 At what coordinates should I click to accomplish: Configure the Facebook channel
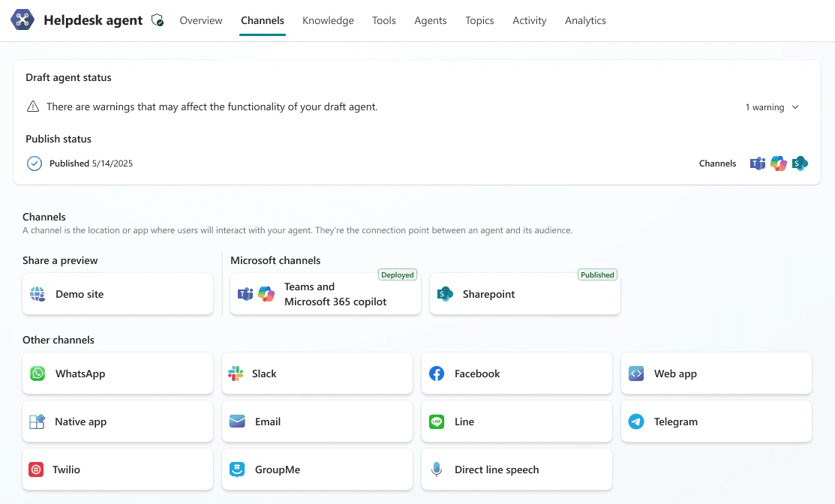pyautogui.click(x=517, y=373)
